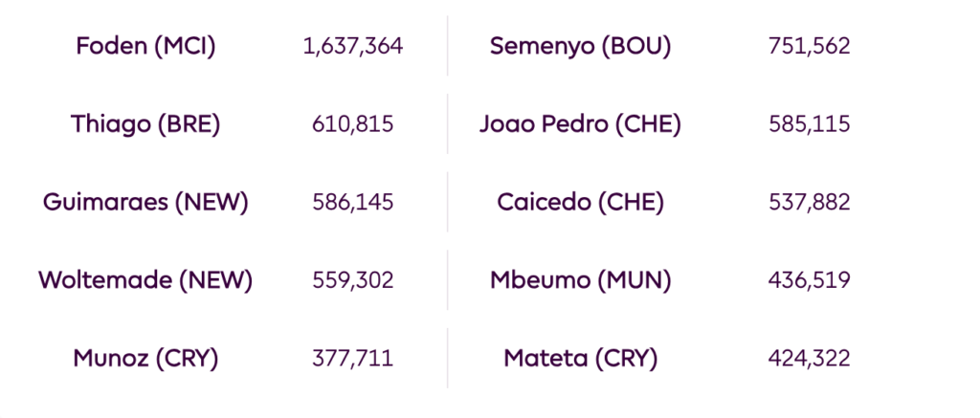The height and width of the screenshot is (418, 980).
Task: Select the 751,562 figure for Semenyo
Action: pyautogui.click(x=809, y=46)
